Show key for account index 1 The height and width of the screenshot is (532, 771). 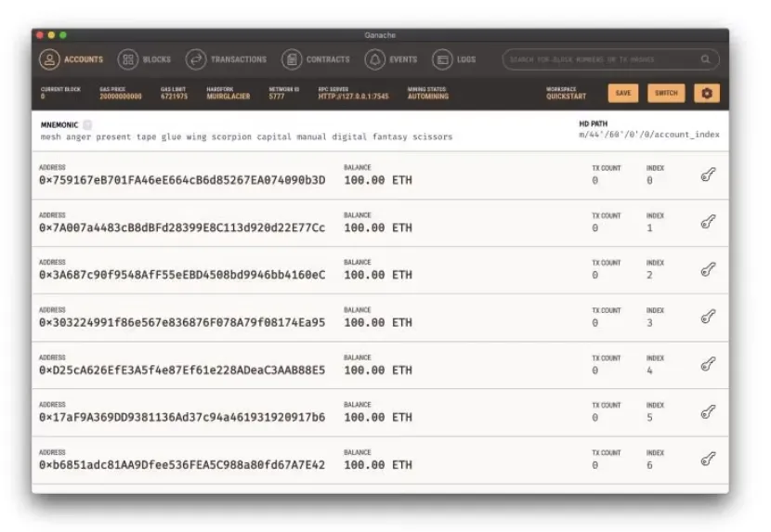point(708,222)
